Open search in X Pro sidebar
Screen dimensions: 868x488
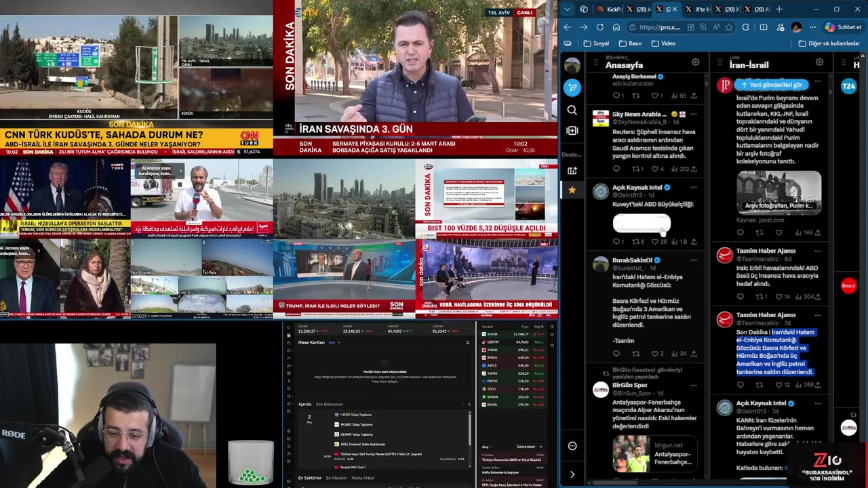pos(572,110)
